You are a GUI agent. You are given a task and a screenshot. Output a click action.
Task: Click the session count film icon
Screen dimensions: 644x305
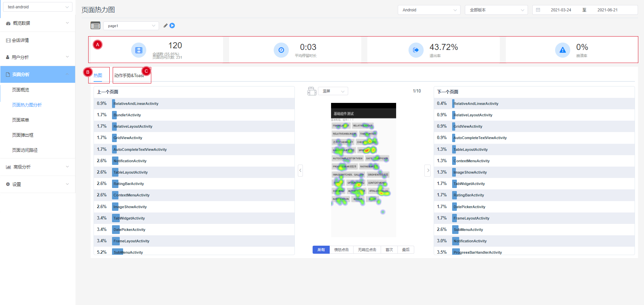point(139,50)
